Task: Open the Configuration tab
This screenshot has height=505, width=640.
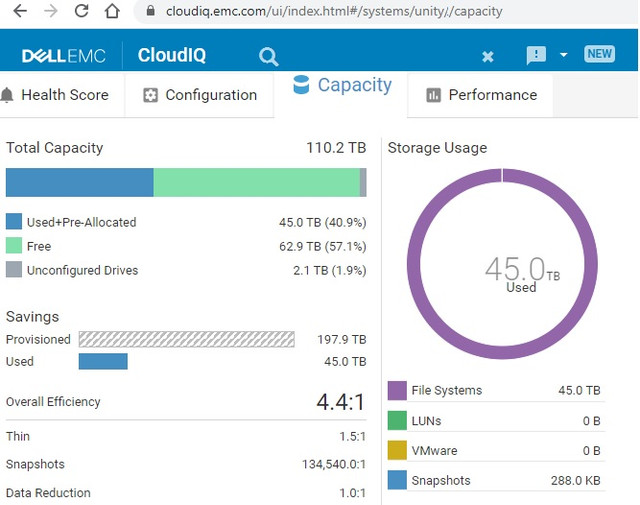Action: (x=199, y=95)
